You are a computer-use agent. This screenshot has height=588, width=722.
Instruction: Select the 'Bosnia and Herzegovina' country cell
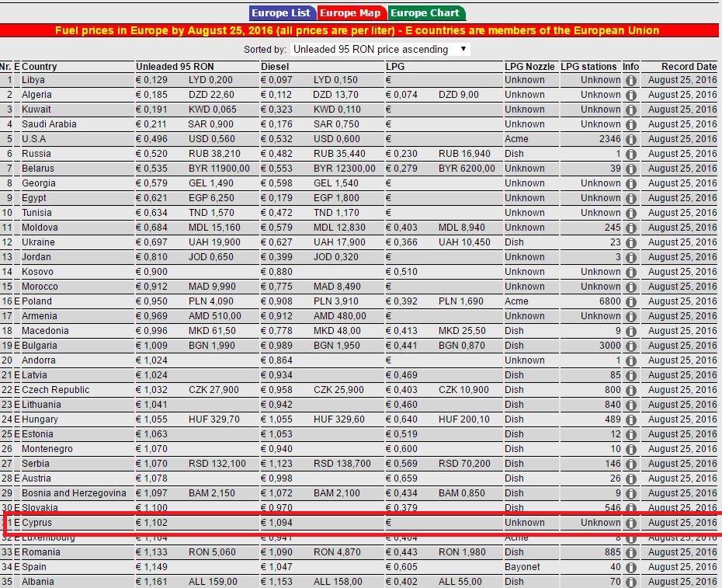[74, 492]
